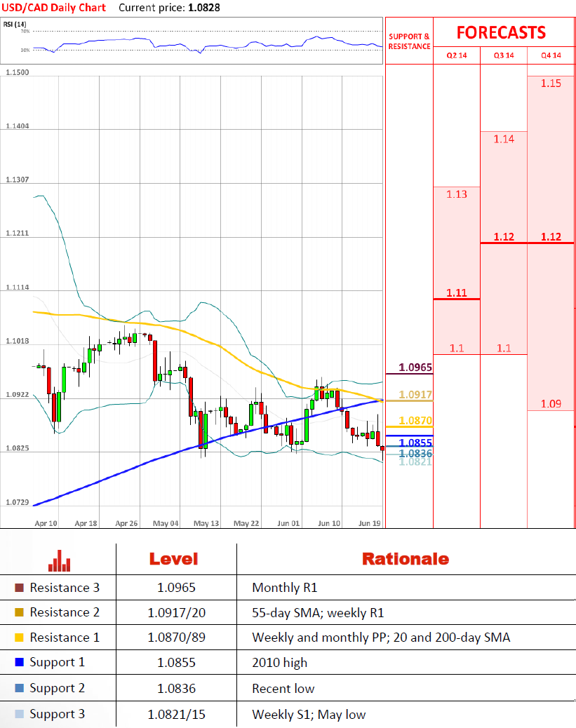The width and height of the screenshot is (576, 728).
Task: Click the Resistance 2 row label
Action: (65, 612)
